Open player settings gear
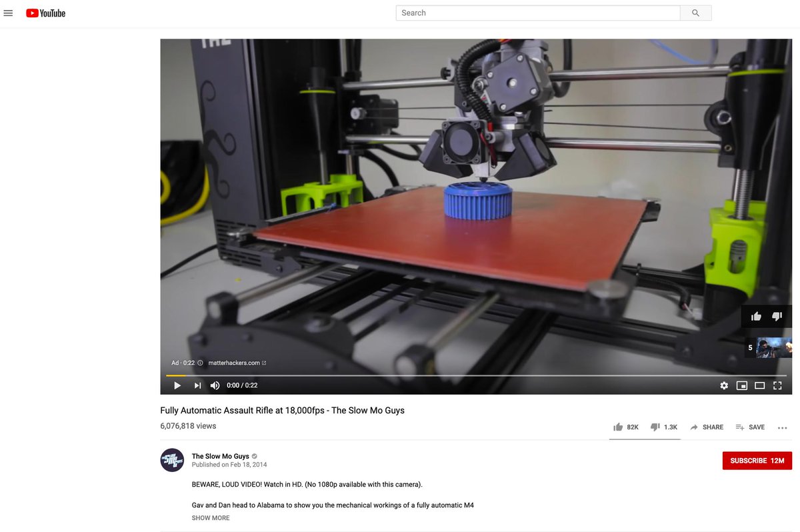 (x=724, y=385)
